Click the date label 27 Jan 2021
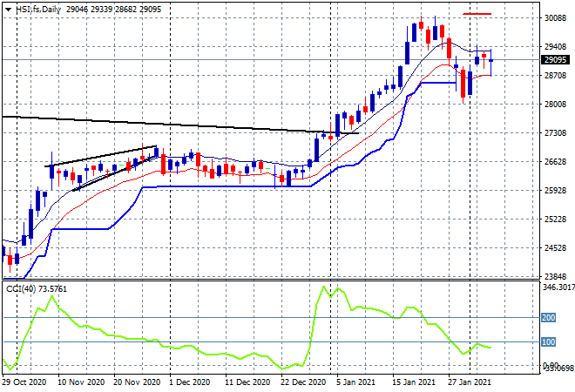Viewport: 575px width, 392px height. pyautogui.click(x=470, y=382)
